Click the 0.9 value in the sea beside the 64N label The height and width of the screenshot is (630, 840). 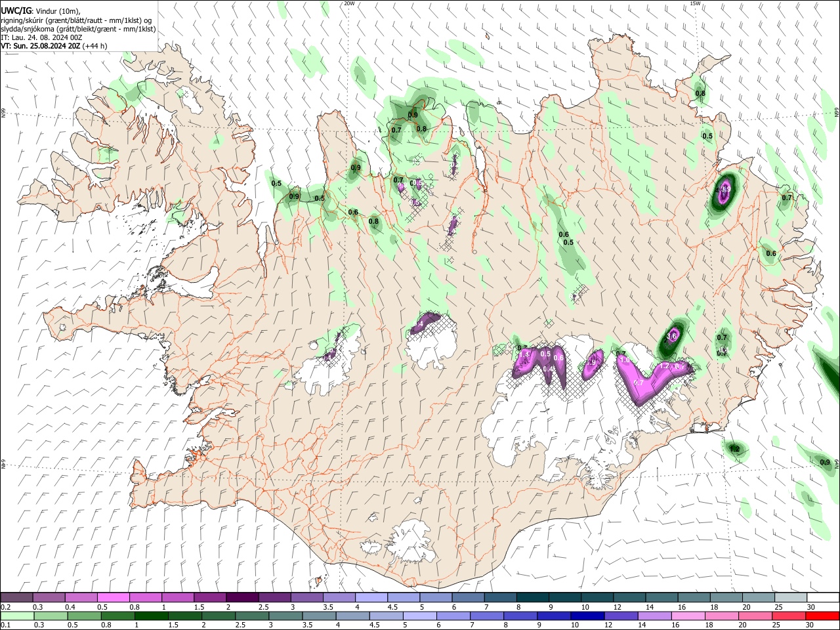pyautogui.click(x=825, y=462)
